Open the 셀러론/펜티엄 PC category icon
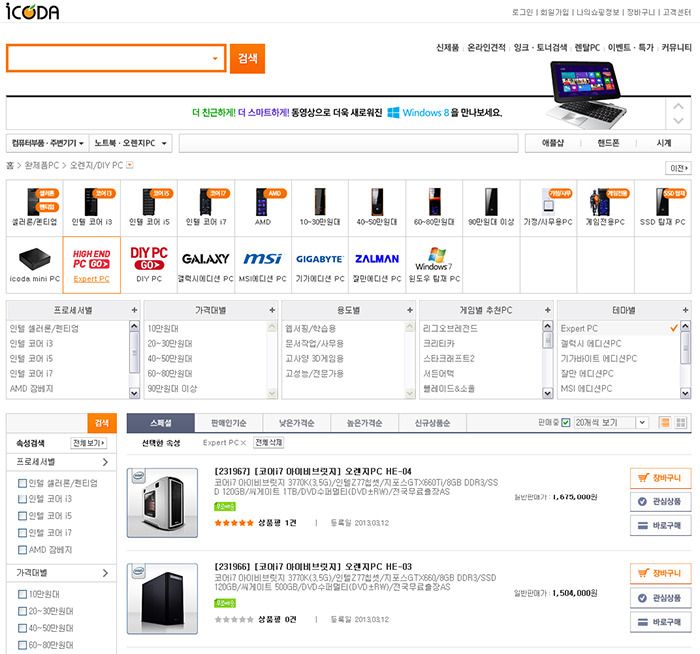 (35, 208)
